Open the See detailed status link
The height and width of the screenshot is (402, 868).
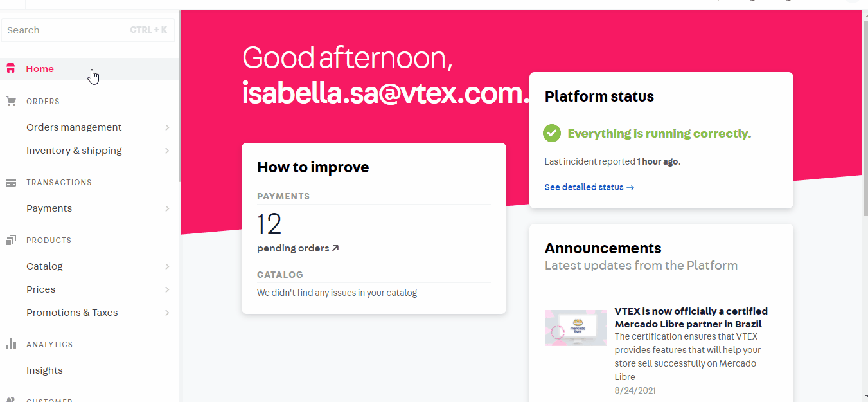(x=589, y=187)
